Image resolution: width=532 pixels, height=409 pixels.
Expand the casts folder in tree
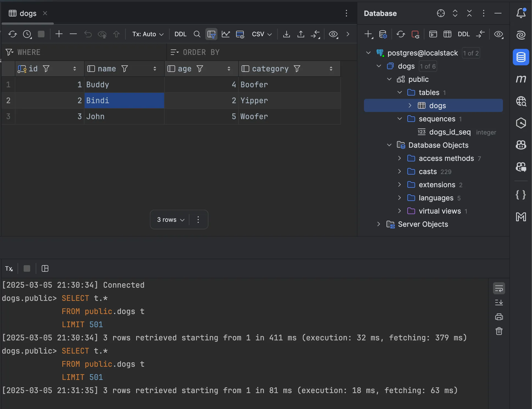[x=399, y=172]
